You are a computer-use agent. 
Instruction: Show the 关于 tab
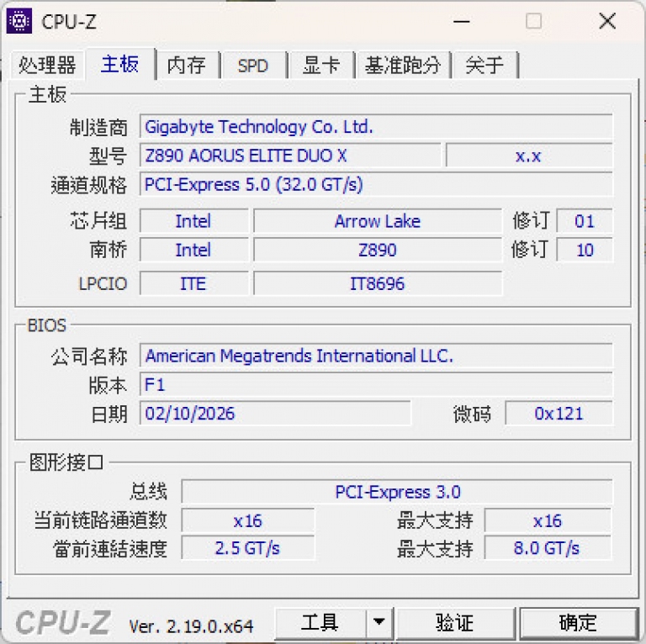click(x=484, y=66)
